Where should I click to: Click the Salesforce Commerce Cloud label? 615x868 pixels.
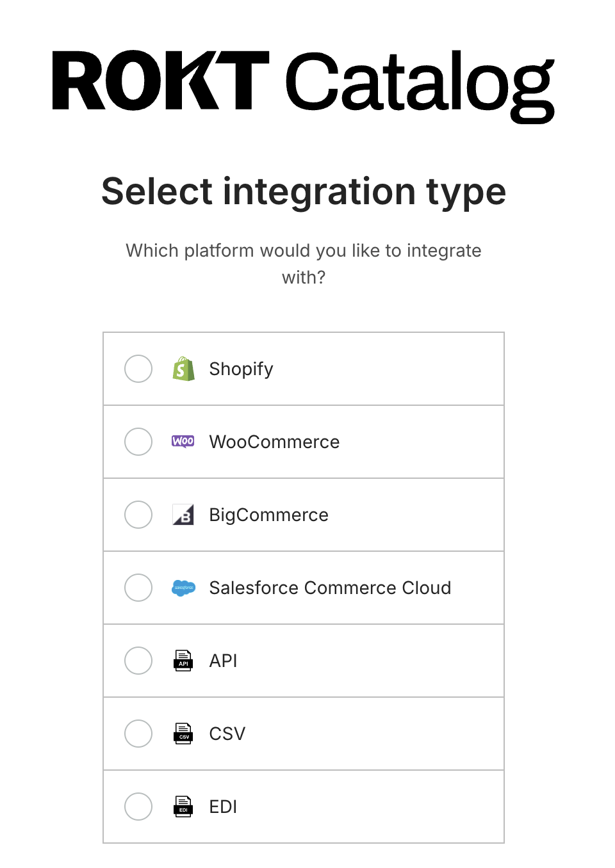(x=331, y=588)
